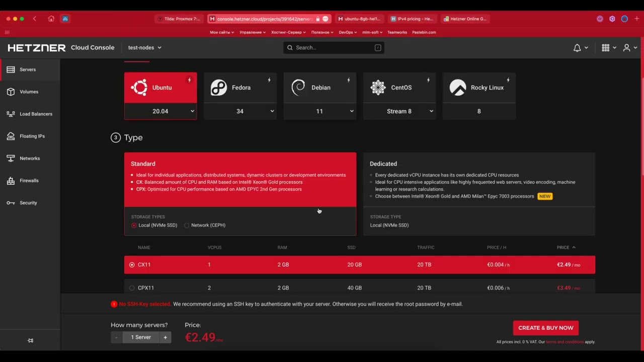The image size is (644, 362).
Task: Select the CX11 server type radio
Action: pyautogui.click(x=132, y=265)
